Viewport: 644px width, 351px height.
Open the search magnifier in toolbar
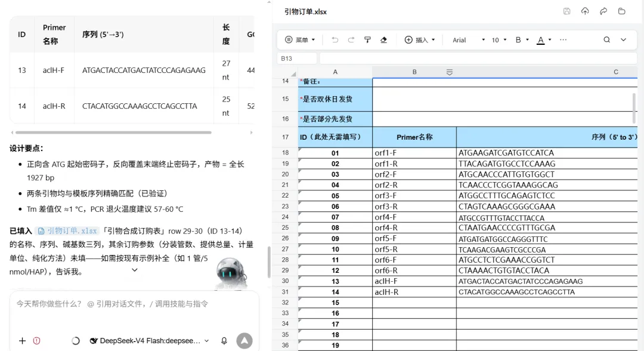click(606, 40)
